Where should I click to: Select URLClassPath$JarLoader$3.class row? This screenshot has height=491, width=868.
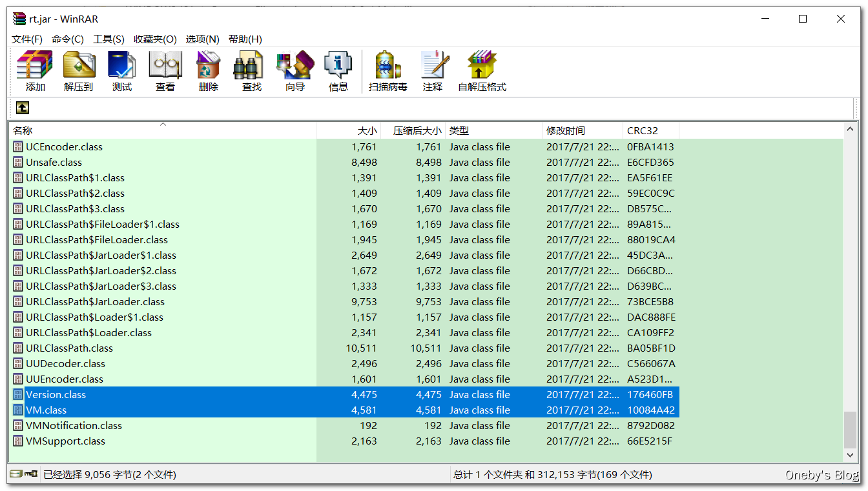(x=345, y=286)
